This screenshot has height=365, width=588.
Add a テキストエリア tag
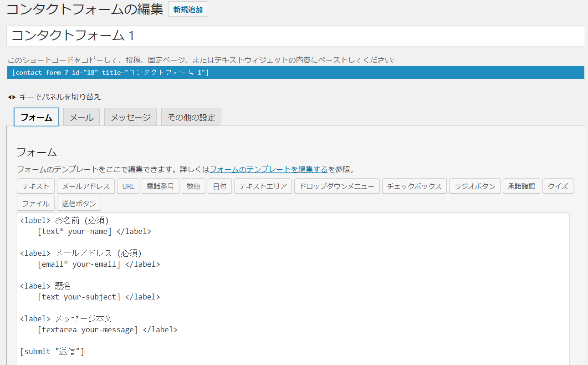[x=263, y=186]
